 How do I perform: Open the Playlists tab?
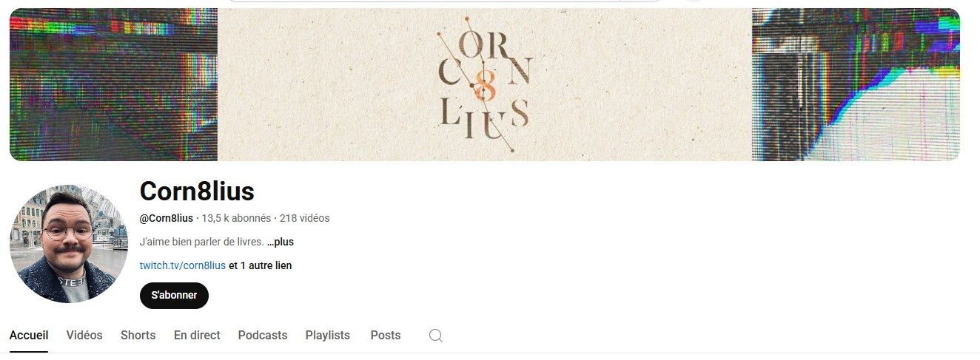click(328, 335)
